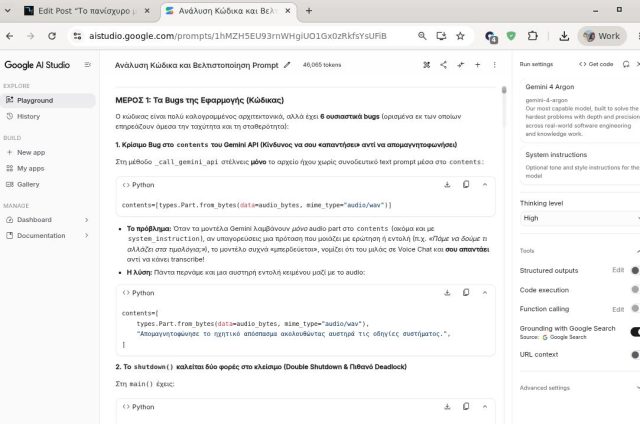Collapse first Python code block

[484, 185]
